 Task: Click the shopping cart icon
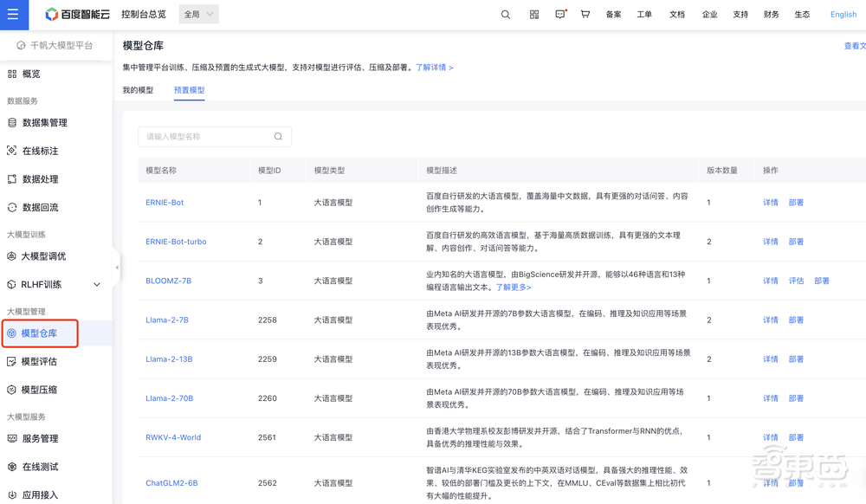585,14
